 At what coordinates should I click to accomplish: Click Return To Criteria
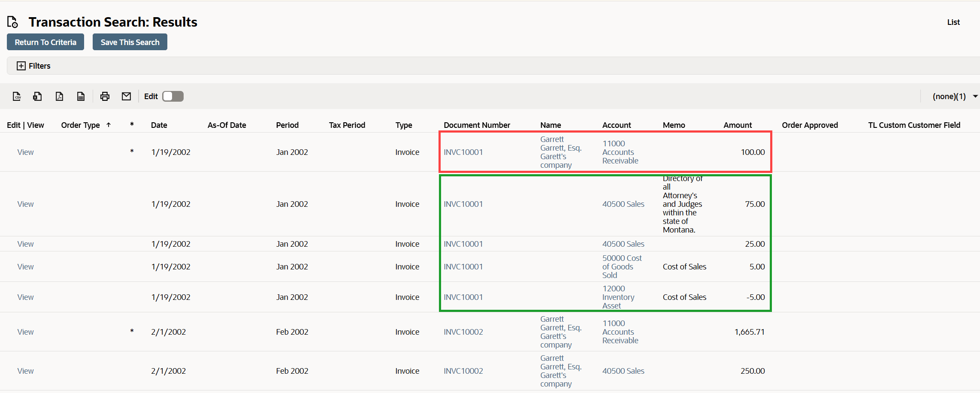pyautogui.click(x=45, y=42)
